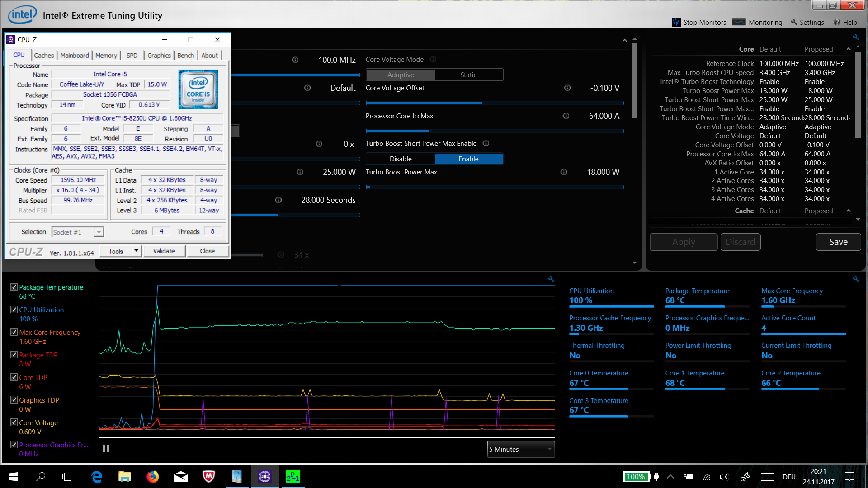Show info for Core Voltage Mode
Viewport: 868px width, 488px height.
click(433, 60)
